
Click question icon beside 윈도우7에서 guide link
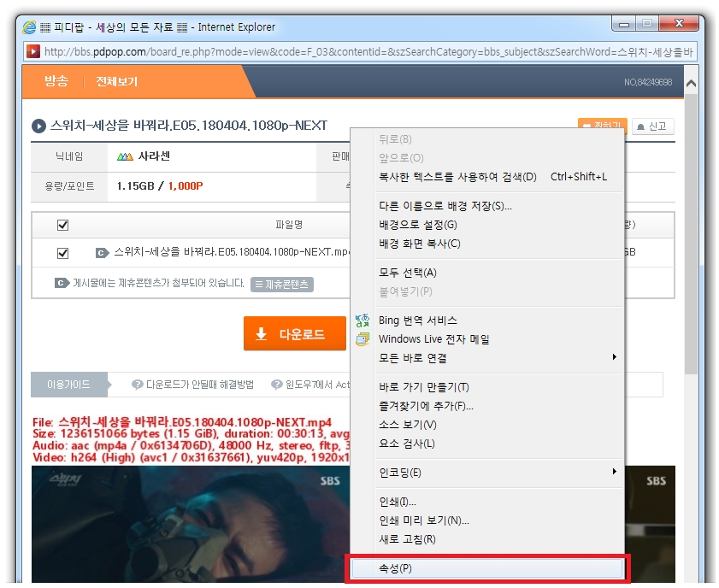(276, 385)
